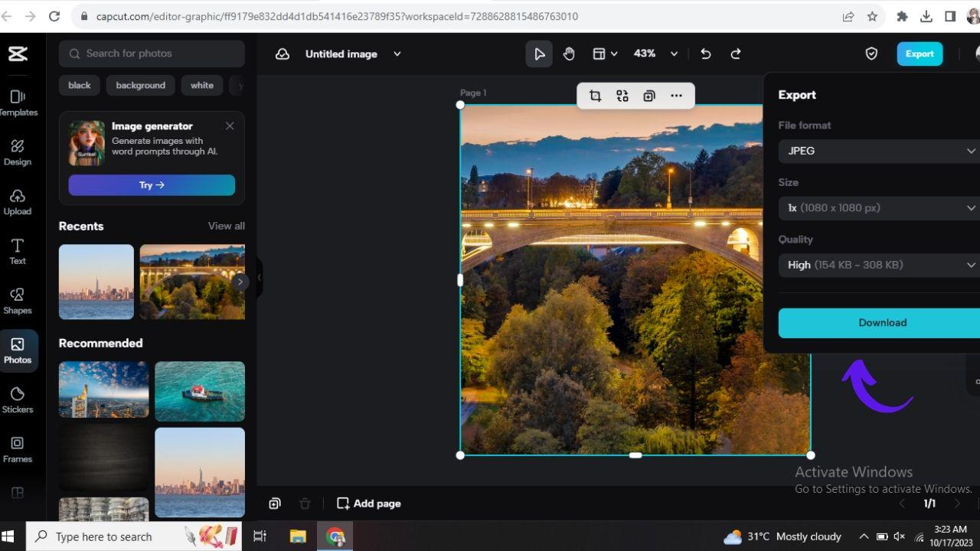Open the Design sidebar panel
This screenshot has height=551, width=980.
click(18, 152)
